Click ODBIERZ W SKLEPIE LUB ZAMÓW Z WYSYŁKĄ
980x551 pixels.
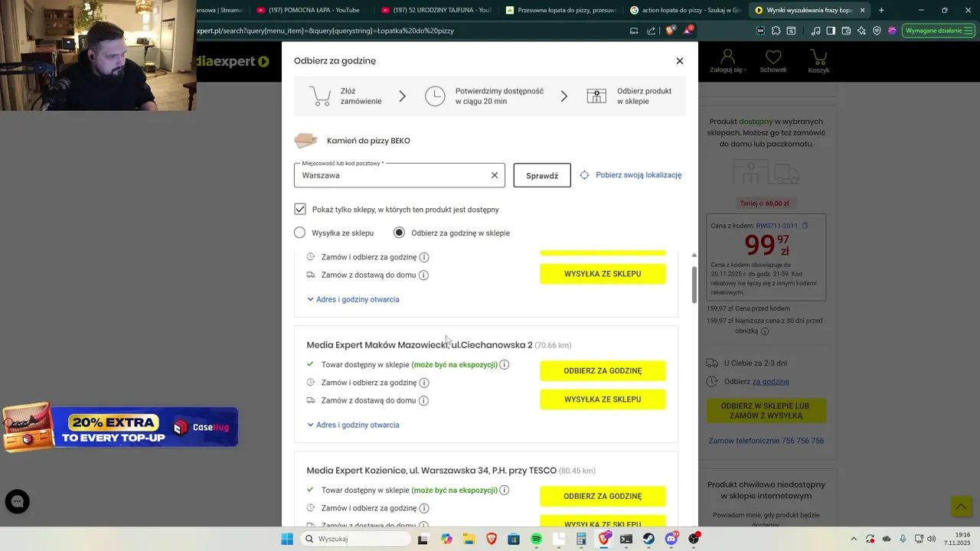point(765,410)
